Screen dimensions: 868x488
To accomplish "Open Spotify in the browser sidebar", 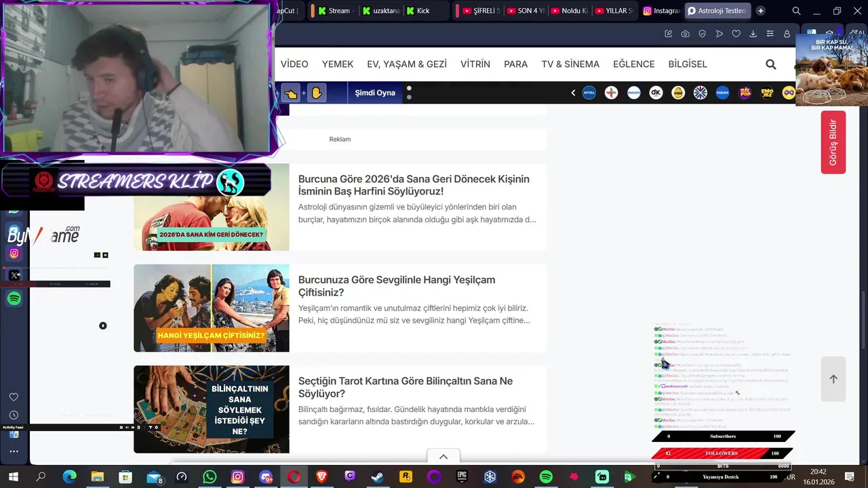I will pos(14,298).
